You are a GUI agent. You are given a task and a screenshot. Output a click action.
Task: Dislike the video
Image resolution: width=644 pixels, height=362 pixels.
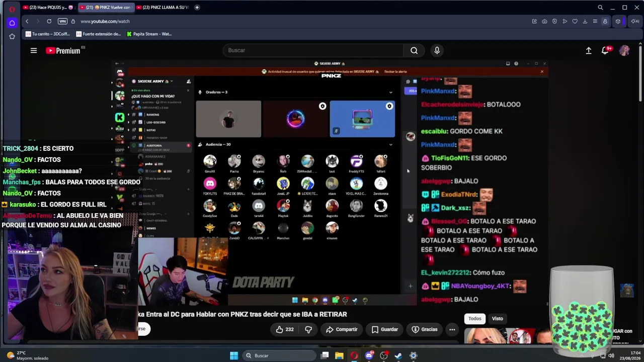pyautogui.click(x=308, y=329)
